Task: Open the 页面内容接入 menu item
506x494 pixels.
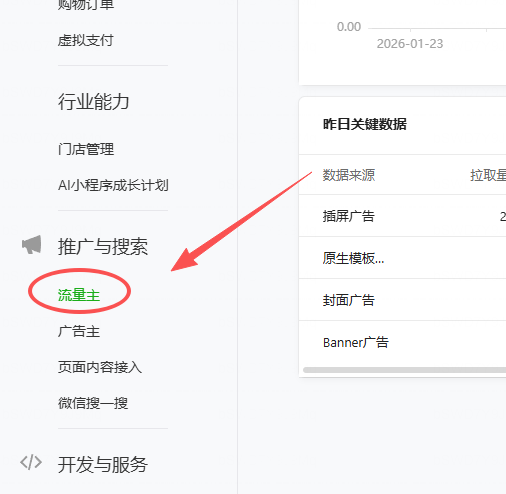Action: 100,367
